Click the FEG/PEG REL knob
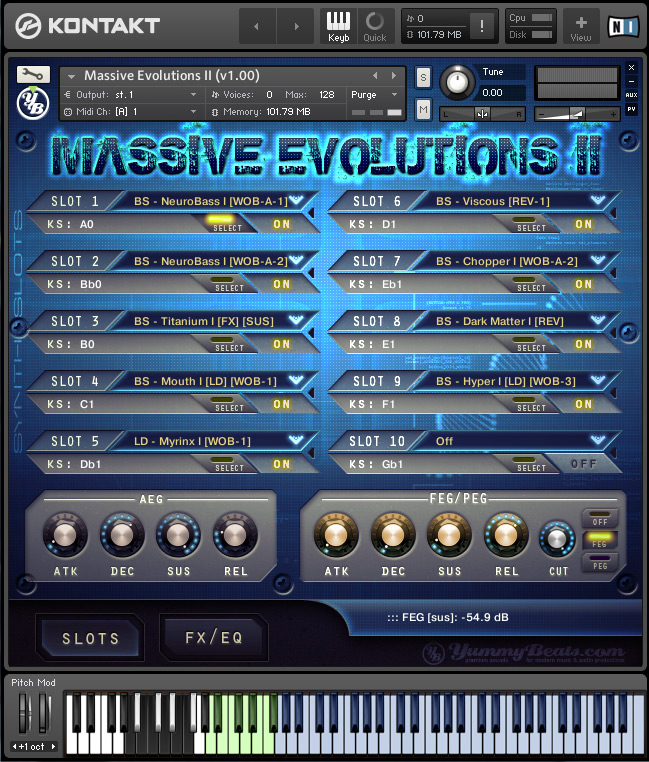This screenshot has height=762, width=649. [506, 535]
